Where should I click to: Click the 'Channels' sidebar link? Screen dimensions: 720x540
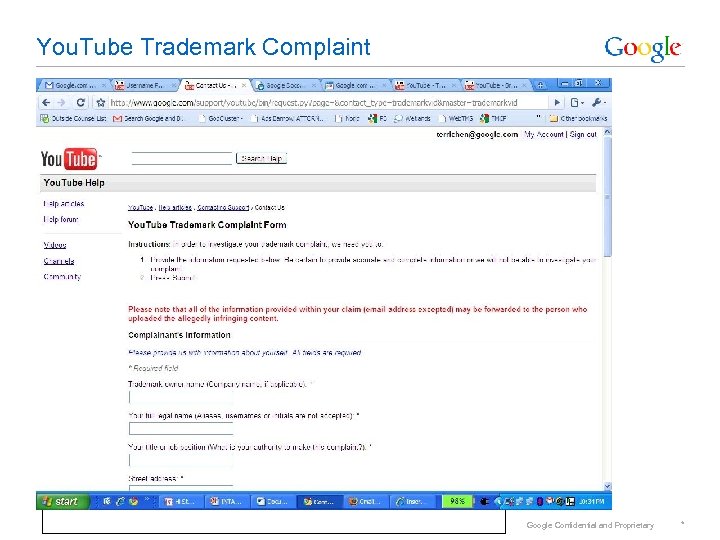click(59, 261)
